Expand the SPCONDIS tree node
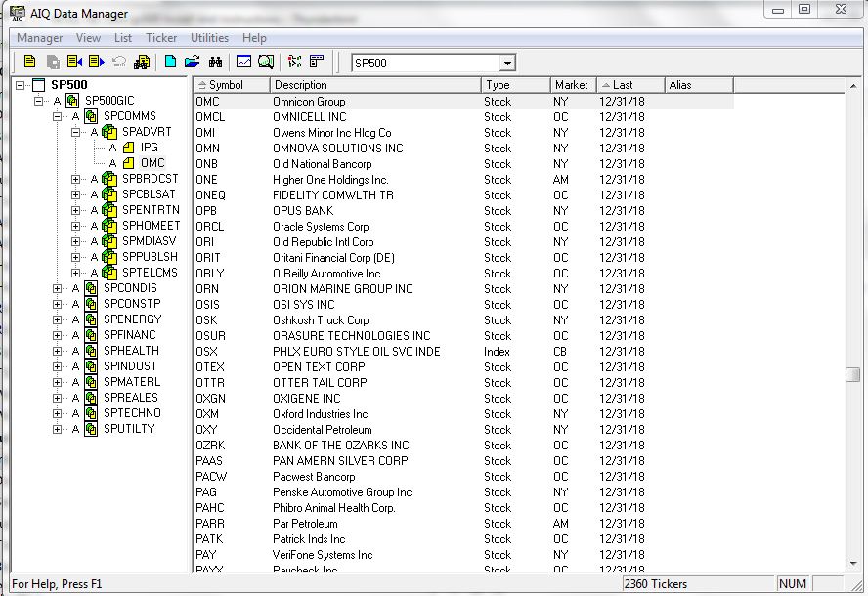The width and height of the screenshot is (868, 596). [x=57, y=288]
